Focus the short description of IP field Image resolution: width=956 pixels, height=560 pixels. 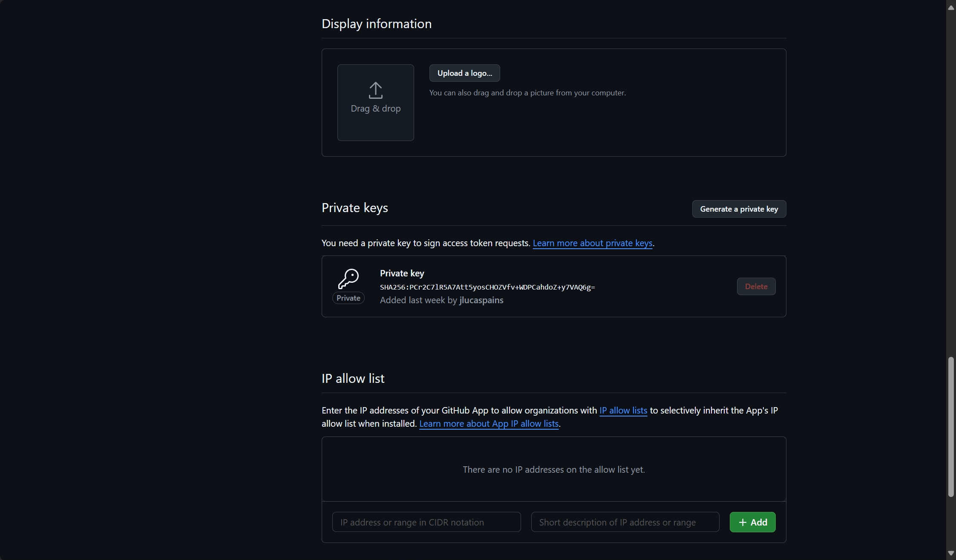(x=625, y=523)
